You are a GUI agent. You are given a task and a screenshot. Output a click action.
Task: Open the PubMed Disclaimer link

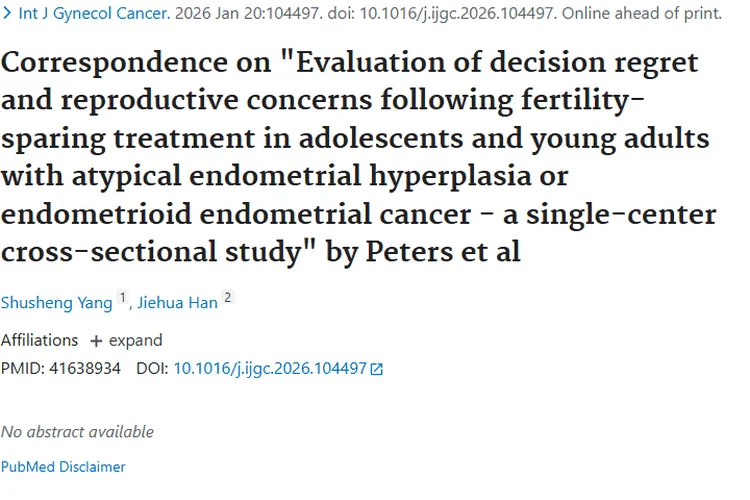click(63, 466)
